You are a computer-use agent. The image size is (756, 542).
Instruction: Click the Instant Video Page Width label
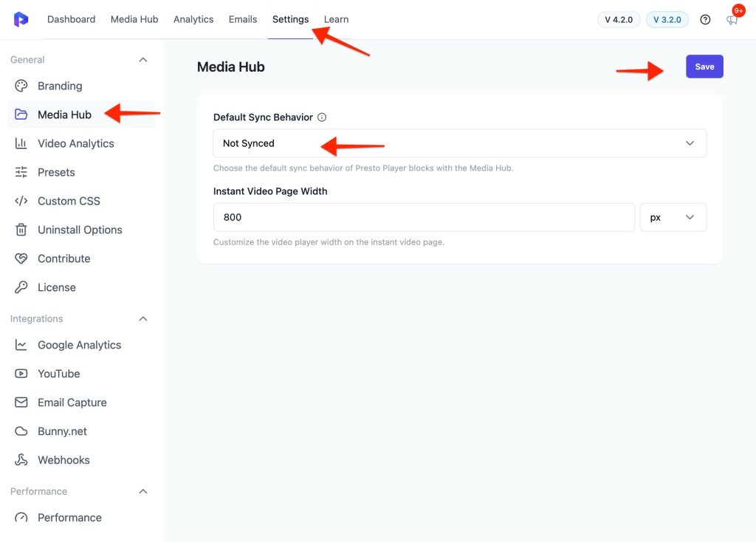pos(270,191)
